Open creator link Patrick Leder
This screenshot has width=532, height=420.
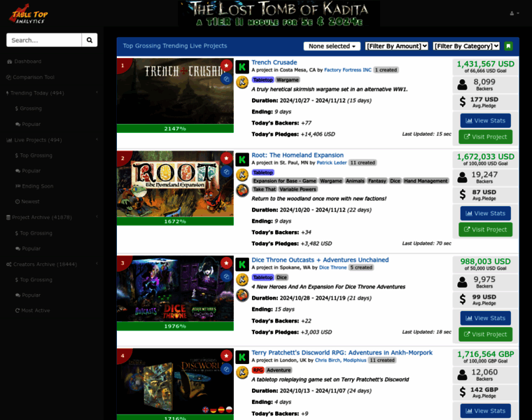coord(332,162)
